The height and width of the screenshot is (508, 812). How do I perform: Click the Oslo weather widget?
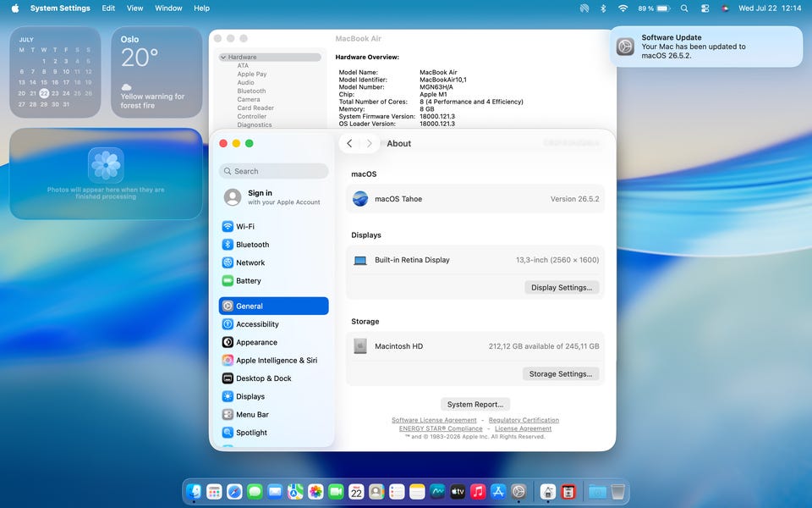[x=156, y=72]
